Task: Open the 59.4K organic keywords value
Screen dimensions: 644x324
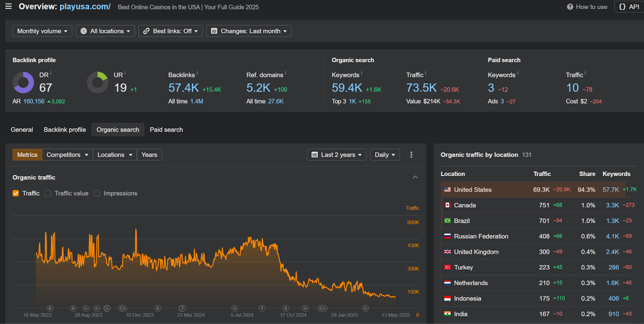Action: pos(347,88)
